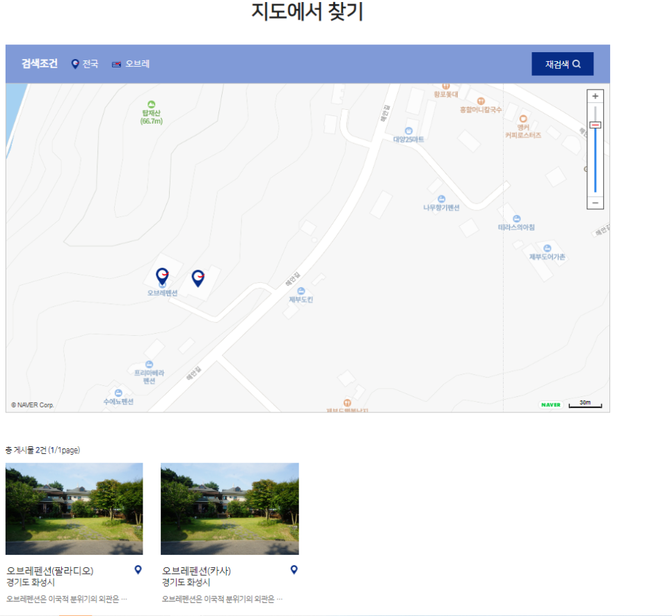Select the 전국 region filter
Screen dimensions: 672x616
[x=85, y=64]
